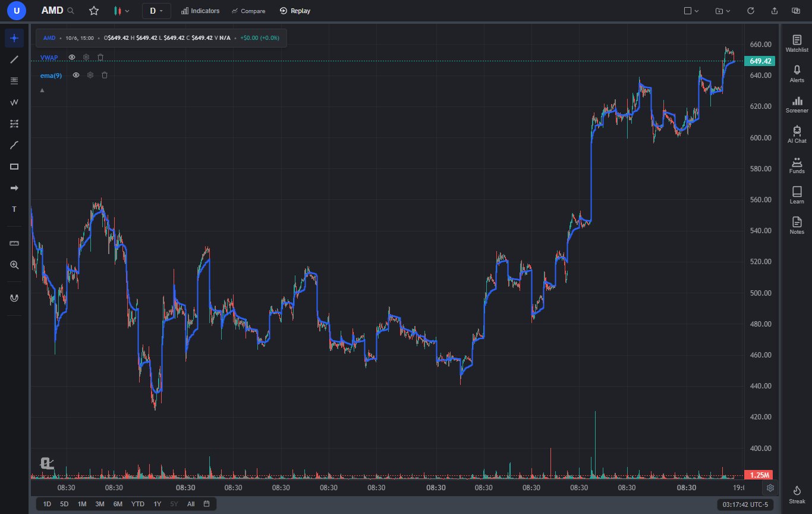812x514 pixels.
Task: Open the Screener panel
Action: coord(797,104)
